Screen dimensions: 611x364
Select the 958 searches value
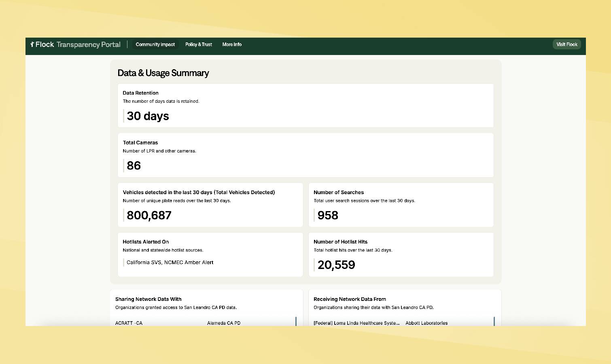(328, 215)
